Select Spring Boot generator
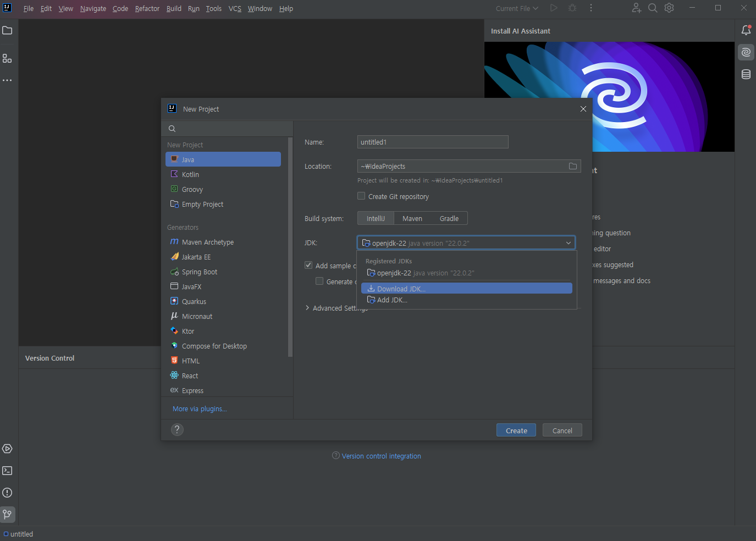 [223, 272]
